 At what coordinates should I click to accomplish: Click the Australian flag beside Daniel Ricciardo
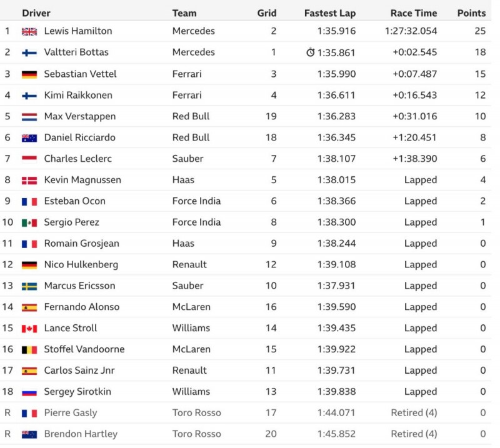(x=29, y=137)
